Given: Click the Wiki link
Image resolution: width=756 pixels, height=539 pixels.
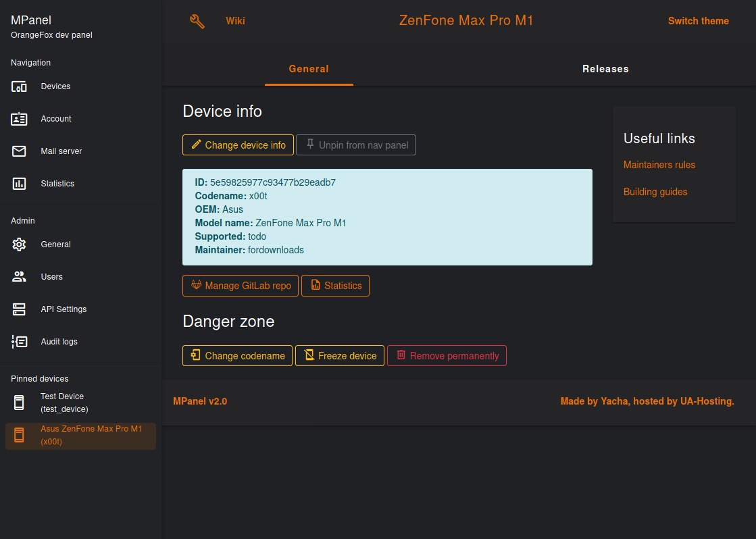Looking at the screenshot, I should pos(235,21).
